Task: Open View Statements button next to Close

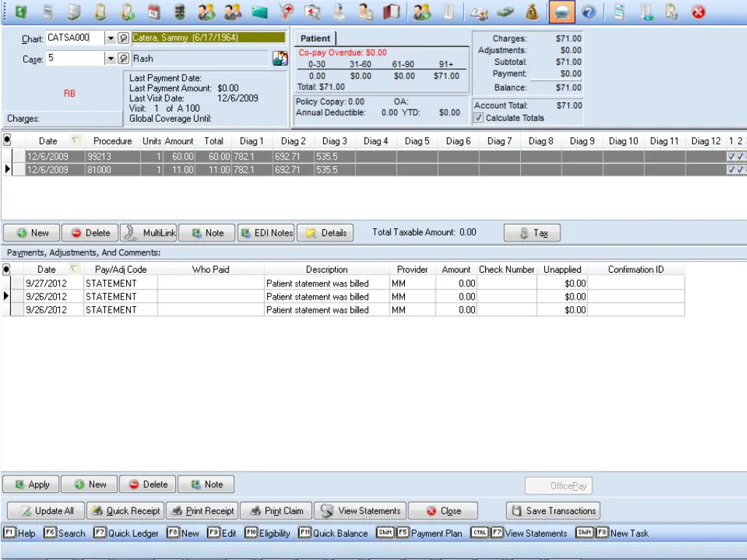Action: pos(360,511)
